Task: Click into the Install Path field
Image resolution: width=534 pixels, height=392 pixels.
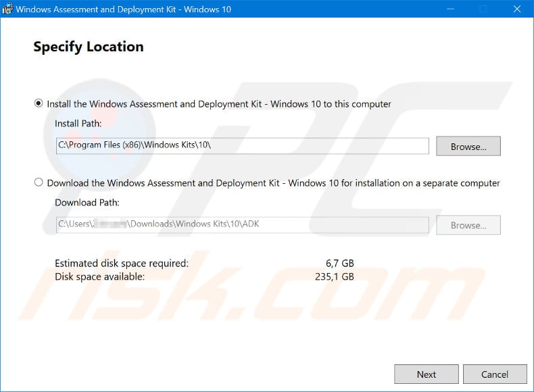Action: pyautogui.click(x=243, y=146)
